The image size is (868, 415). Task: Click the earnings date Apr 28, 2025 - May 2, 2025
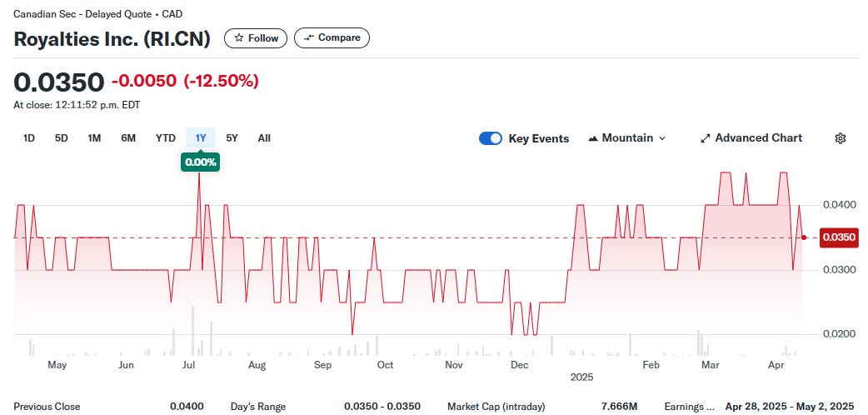(x=790, y=406)
